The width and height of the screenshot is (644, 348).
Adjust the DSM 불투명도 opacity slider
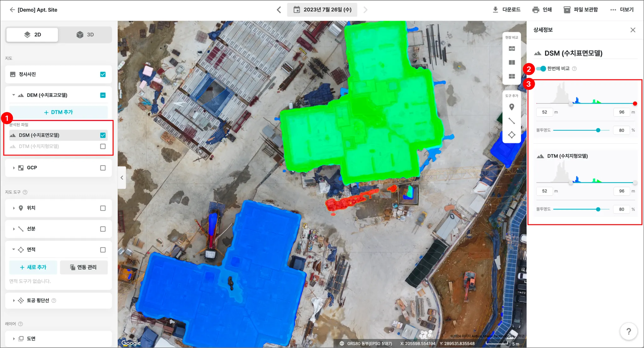pyautogui.click(x=598, y=130)
